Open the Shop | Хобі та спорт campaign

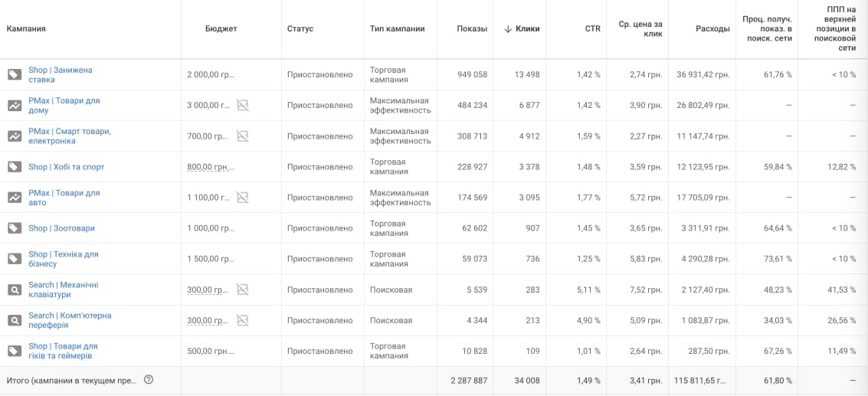pyautogui.click(x=66, y=167)
